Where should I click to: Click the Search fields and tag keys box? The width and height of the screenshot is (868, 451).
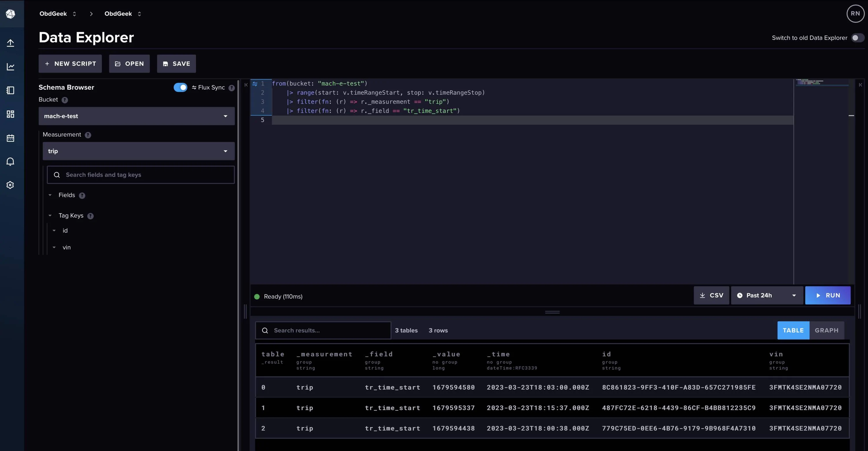141,175
